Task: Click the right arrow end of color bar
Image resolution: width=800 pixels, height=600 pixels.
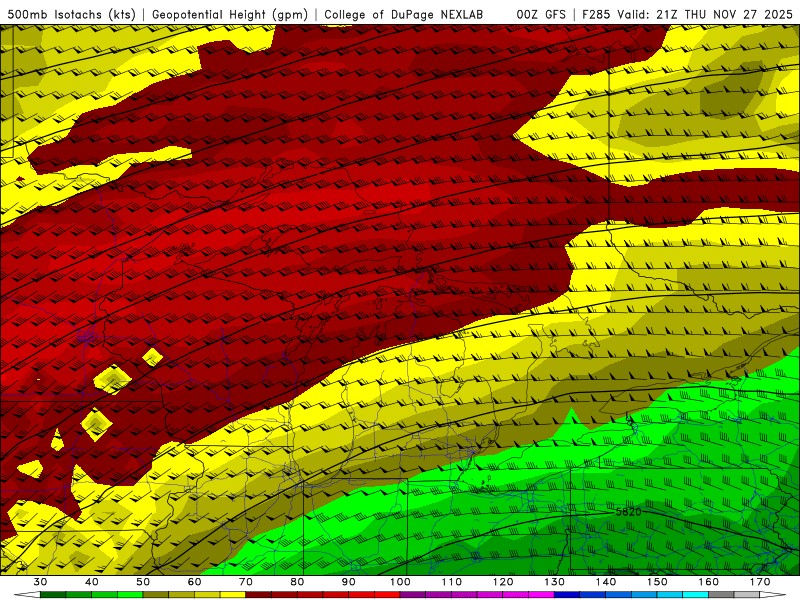Action: [773, 595]
